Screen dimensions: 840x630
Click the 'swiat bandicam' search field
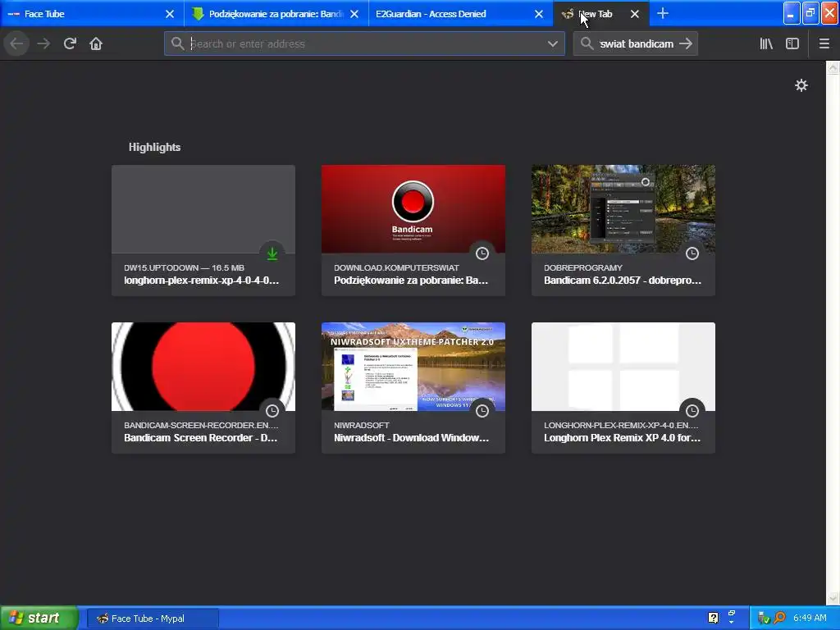[x=636, y=43]
